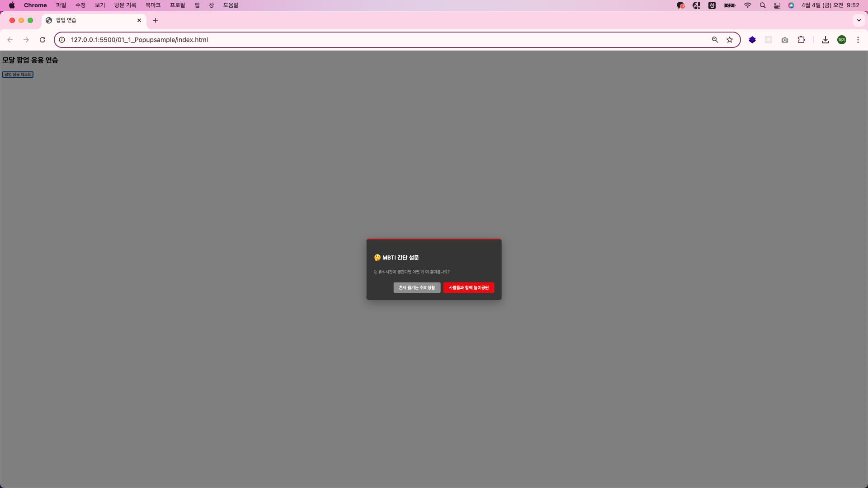Click the page reload icon
868x488 pixels.
tap(42, 40)
